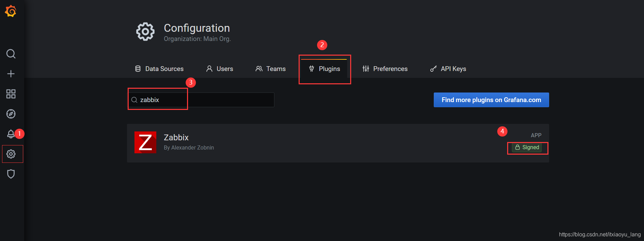Switch to the Teams tab
644x241 pixels.
pyautogui.click(x=271, y=69)
